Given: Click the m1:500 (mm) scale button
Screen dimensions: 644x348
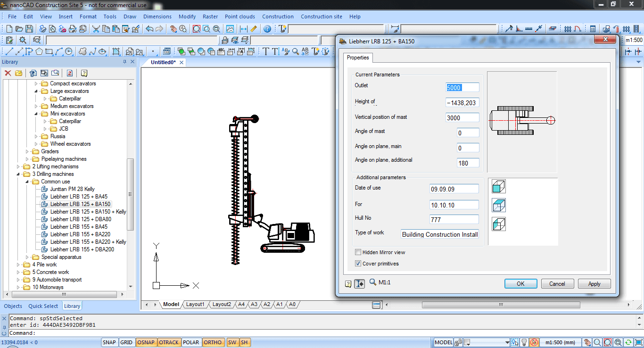Looking at the screenshot, I should tap(561, 342).
